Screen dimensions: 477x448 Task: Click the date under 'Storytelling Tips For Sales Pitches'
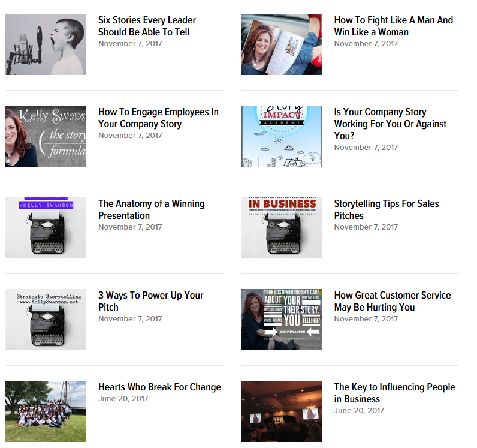click(x=366, y=227)
